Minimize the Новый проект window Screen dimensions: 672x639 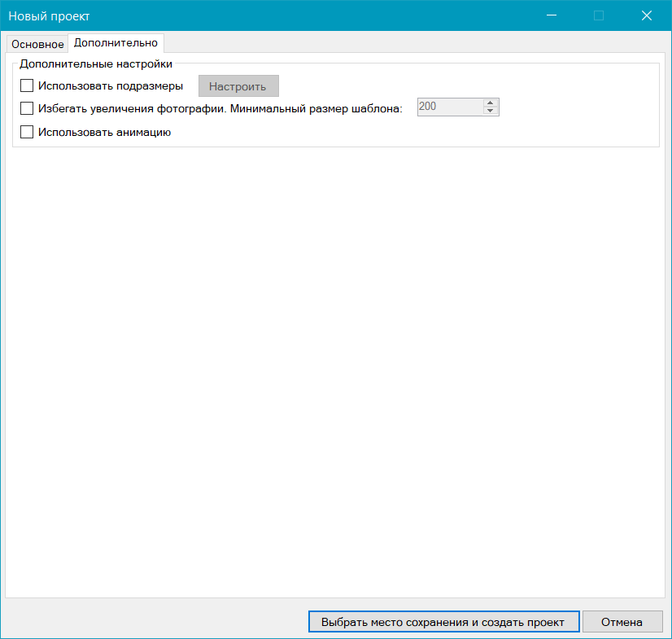pos(552,15)
